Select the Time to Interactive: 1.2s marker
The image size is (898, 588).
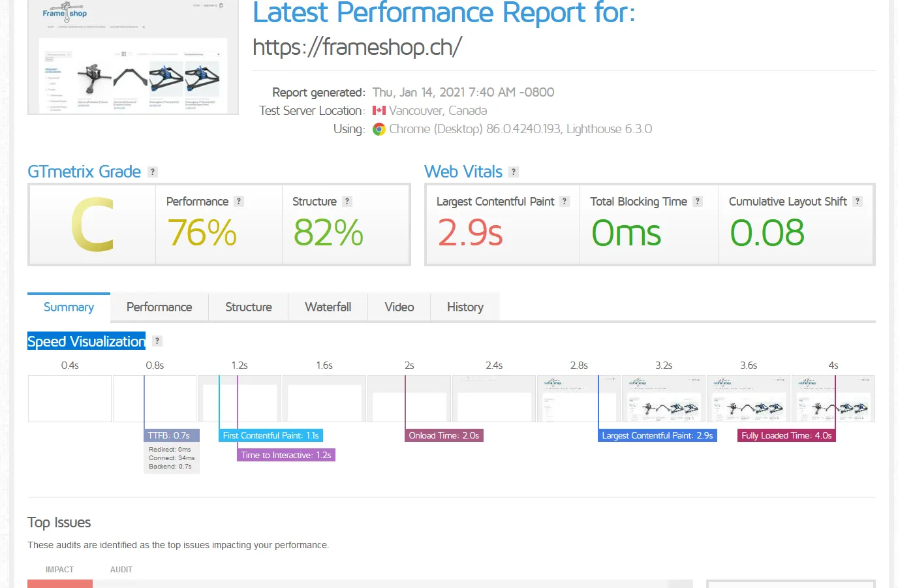pyautogui.click(x=286, y=455)
